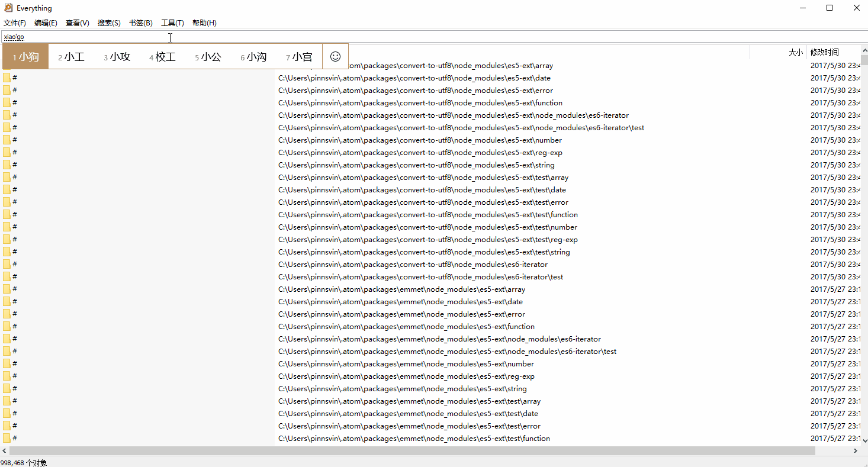
Task: Select emmet path ending es5-ext\test\date
Action: click(x=408, y=414)
